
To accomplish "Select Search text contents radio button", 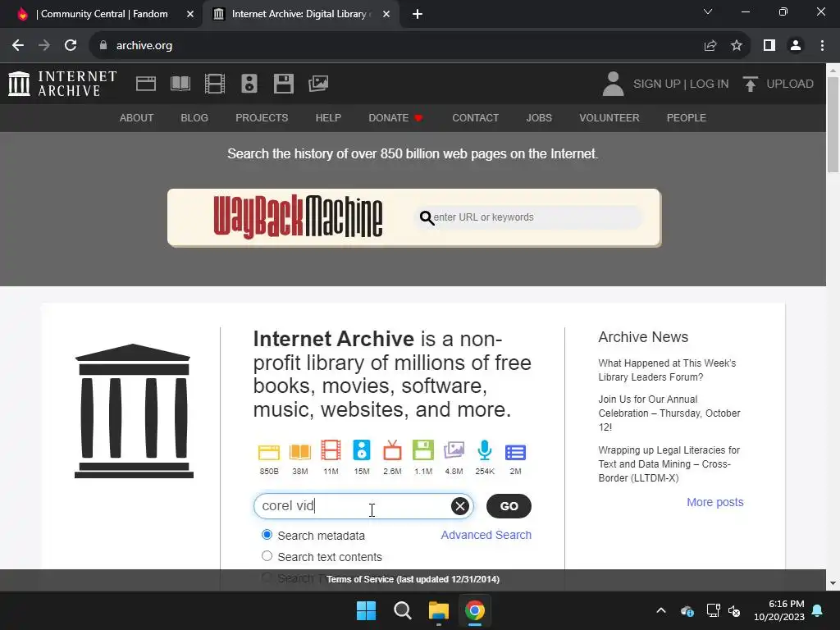I will [x=267, y=556].
